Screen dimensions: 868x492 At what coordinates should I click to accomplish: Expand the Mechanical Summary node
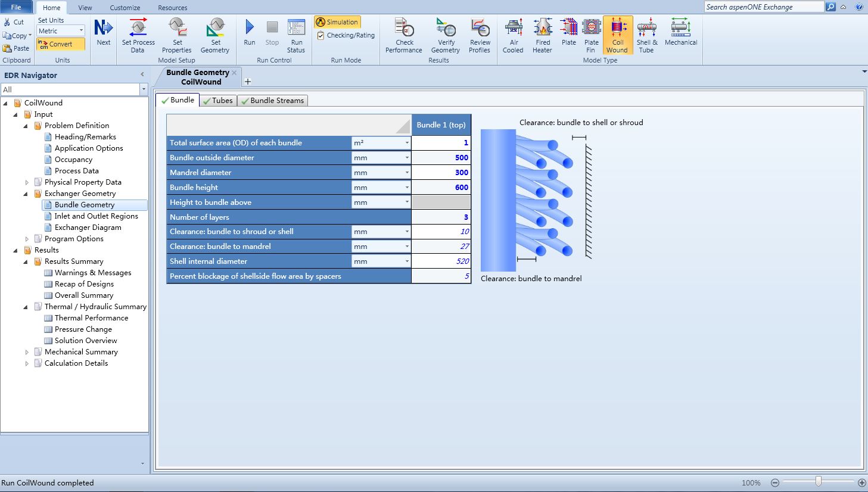[x=27, y=352]
